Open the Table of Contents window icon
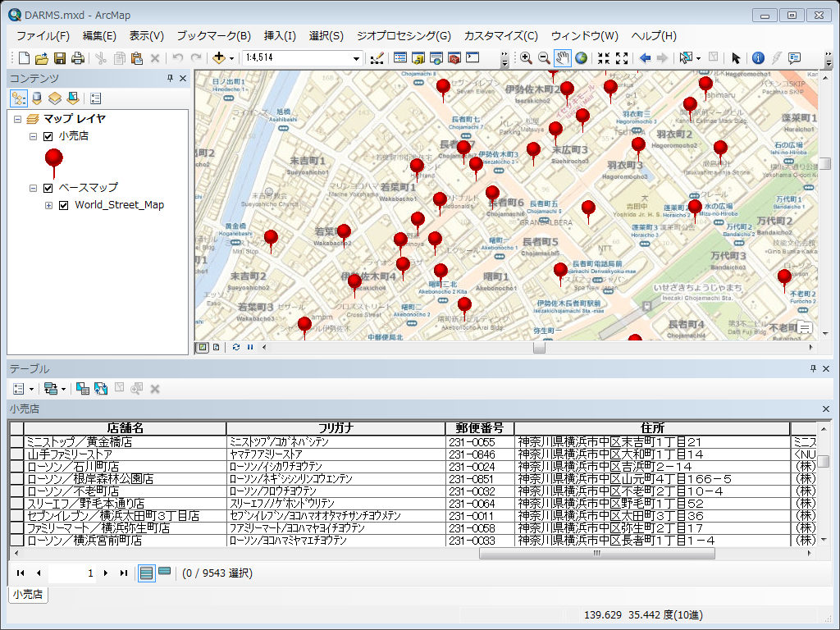This screenshot has width=840, height=630. (x=400, y=58)
